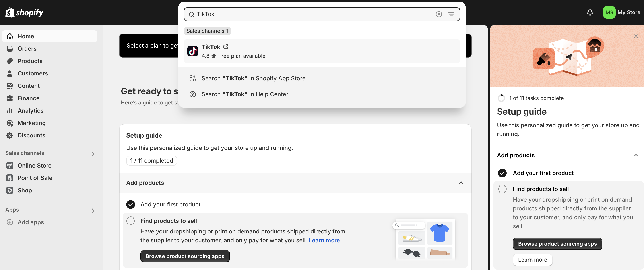
Task: Collapse Add products in side panel
Action: tap(636, 155)
